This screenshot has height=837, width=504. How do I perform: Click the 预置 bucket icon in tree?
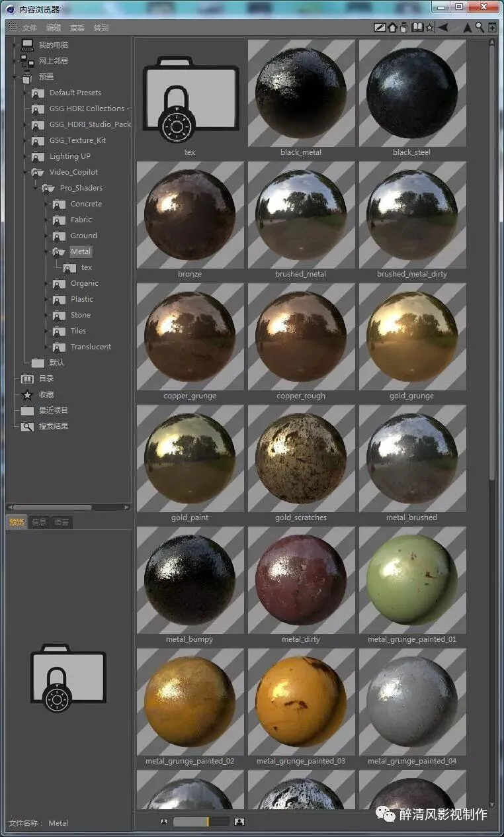[27, 77]
